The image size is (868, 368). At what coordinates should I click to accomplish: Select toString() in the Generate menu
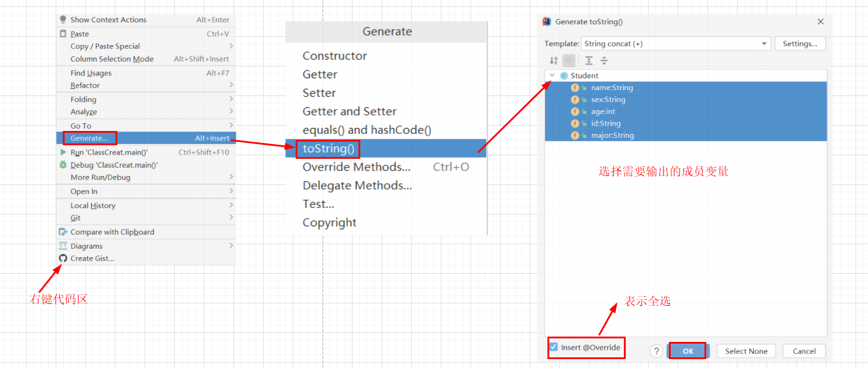pos(386,149)
